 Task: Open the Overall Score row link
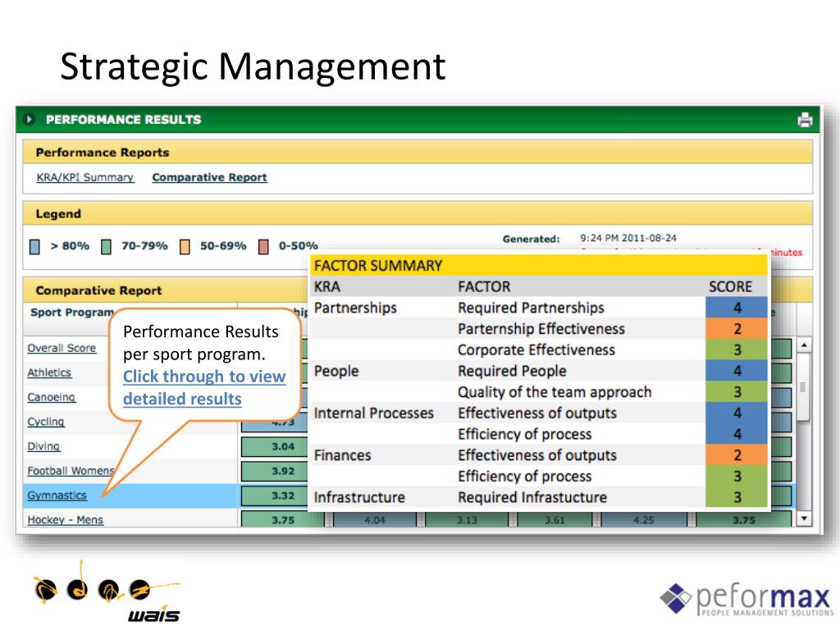[62, 348]
